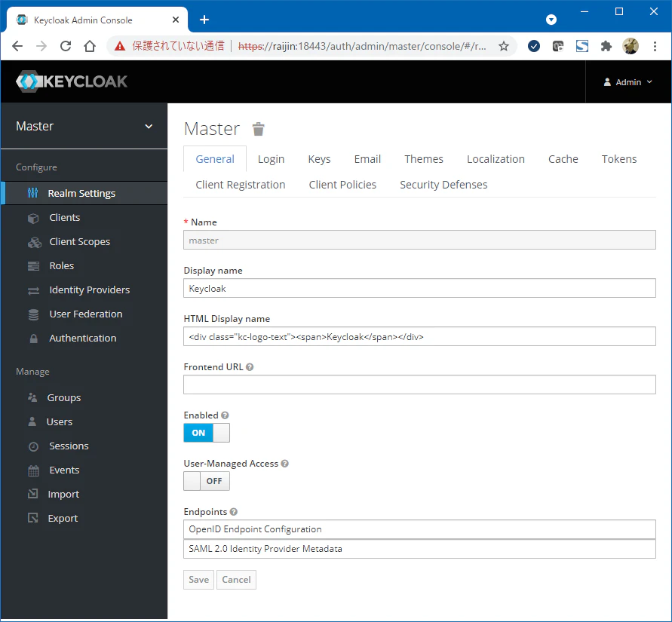Open the browser profile avatar

(631, 46)
